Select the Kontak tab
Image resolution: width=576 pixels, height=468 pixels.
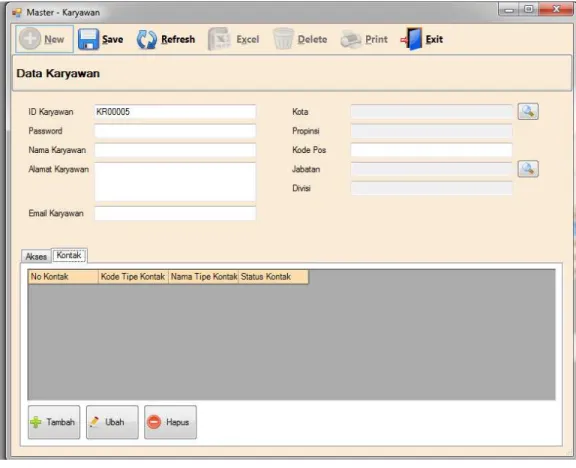(x=69, y=255)
